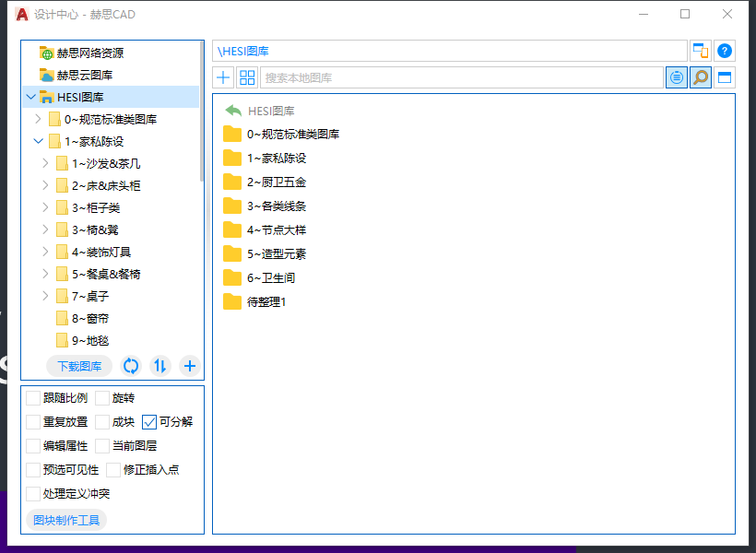Expand the 1~沙发&茶几 tree node
This screenshot has height=553, width=756.
pyautogui.click(x=45, y=163)
